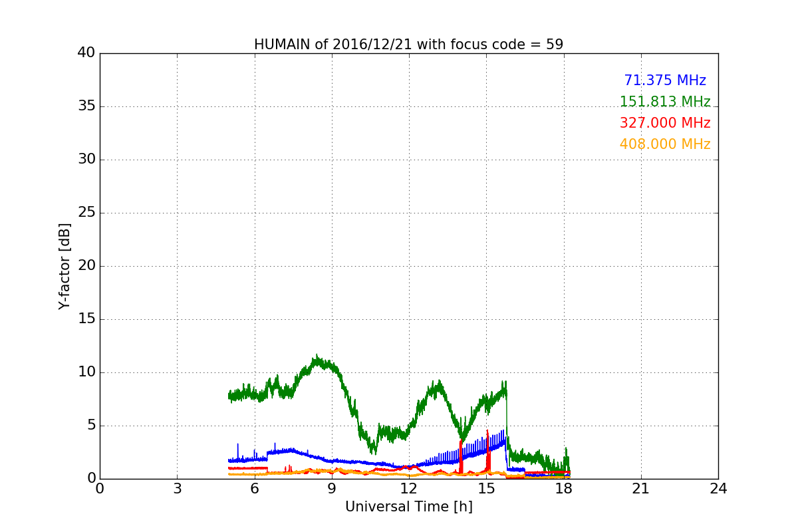Click the plot title "HUMAIN of 2016/12/21 with focus code = 59"
The image size is (798, 532).
pos(408,45)
